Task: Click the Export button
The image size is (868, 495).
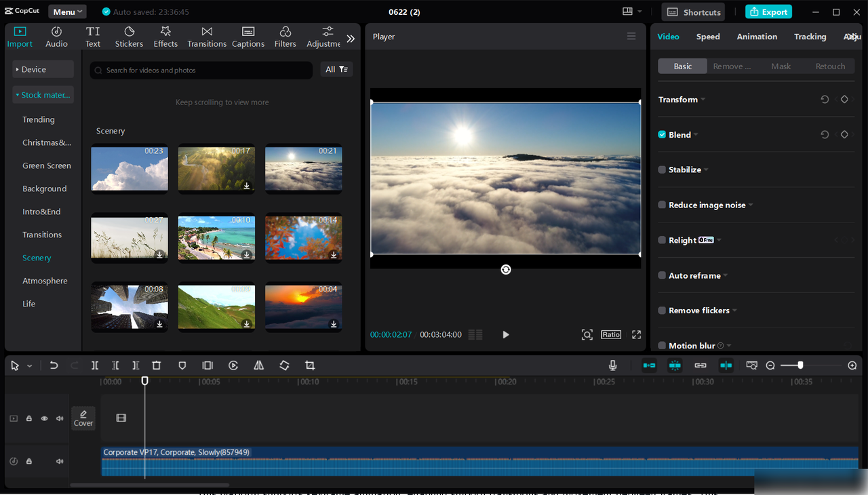Action: pyautogui.click(x=768, y=12)
